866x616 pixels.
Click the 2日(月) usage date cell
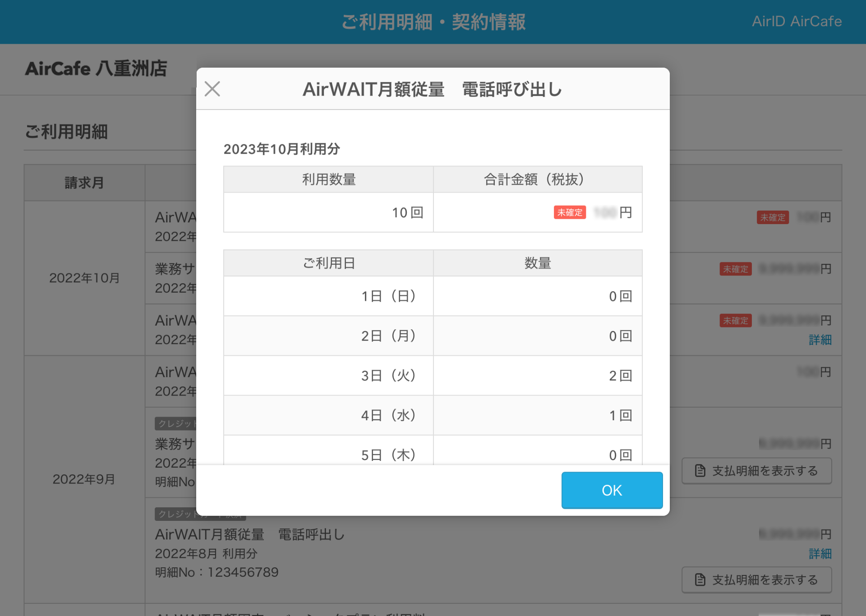[328, 336]
